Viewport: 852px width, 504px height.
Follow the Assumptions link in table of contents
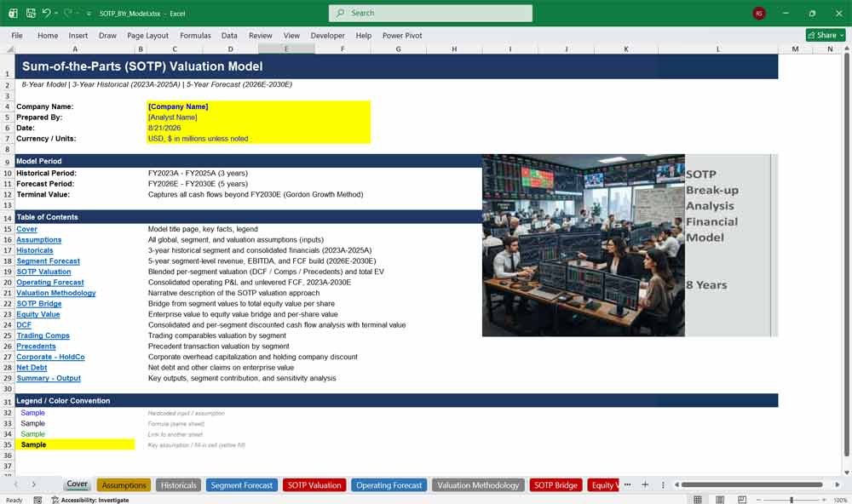tap(38, 239)
